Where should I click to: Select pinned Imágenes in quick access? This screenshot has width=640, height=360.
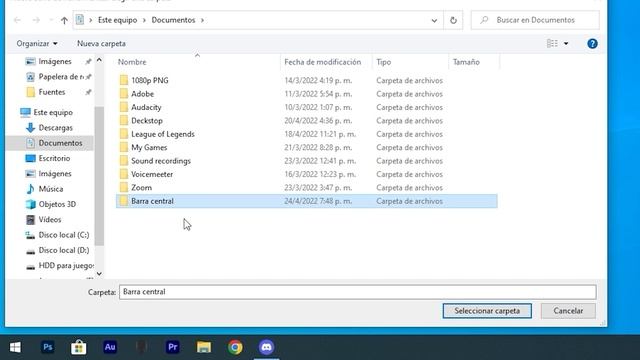[55, 61]
